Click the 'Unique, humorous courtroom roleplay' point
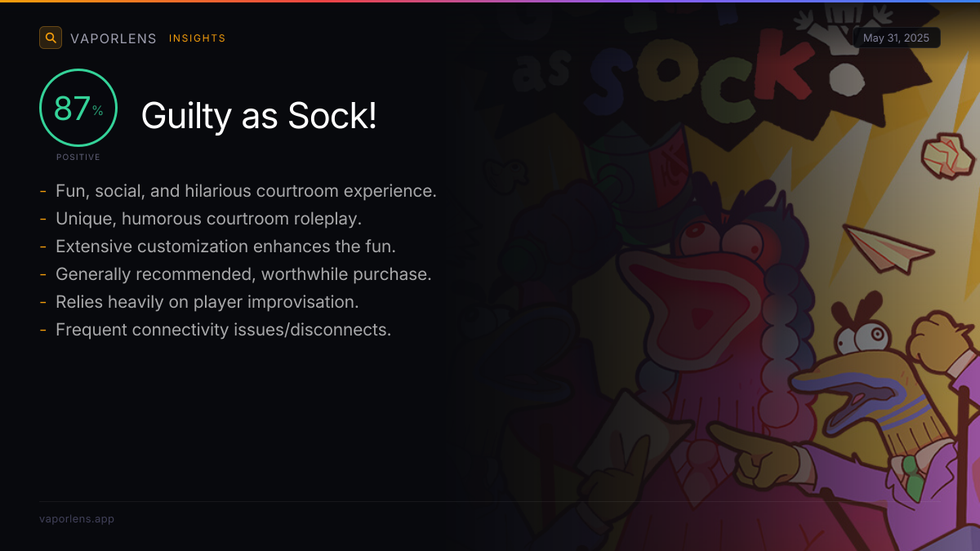980x551 pixels. tap(208, 219)
